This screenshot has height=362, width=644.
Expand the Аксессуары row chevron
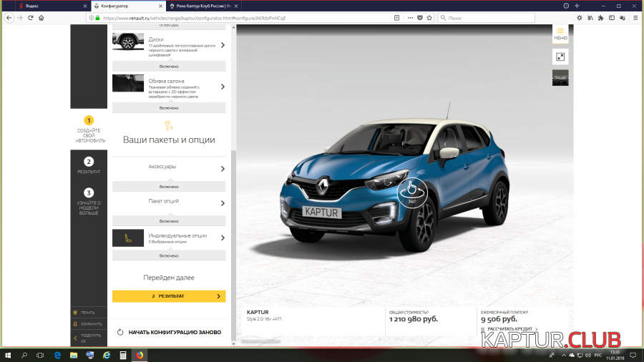pyautogui.click(x=223, y=169)
